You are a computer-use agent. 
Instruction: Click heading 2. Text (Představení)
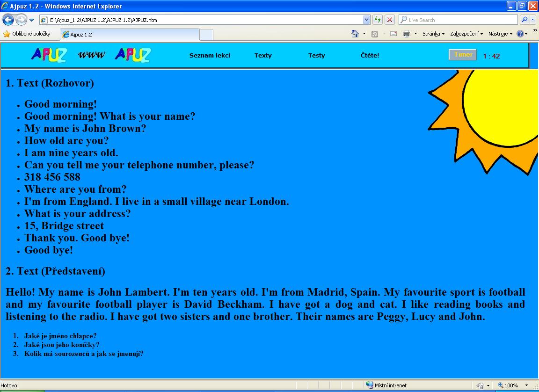[55, 271]
